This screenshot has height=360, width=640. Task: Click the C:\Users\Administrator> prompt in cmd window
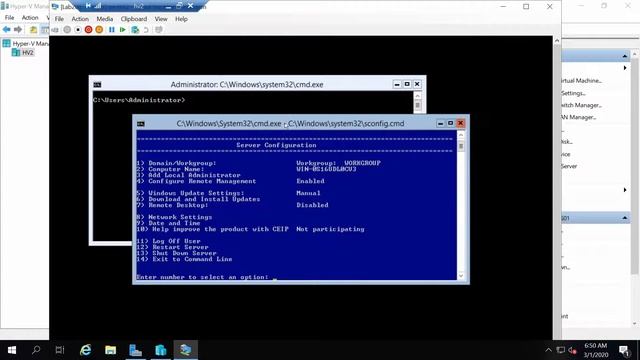(x=139, y=100)
